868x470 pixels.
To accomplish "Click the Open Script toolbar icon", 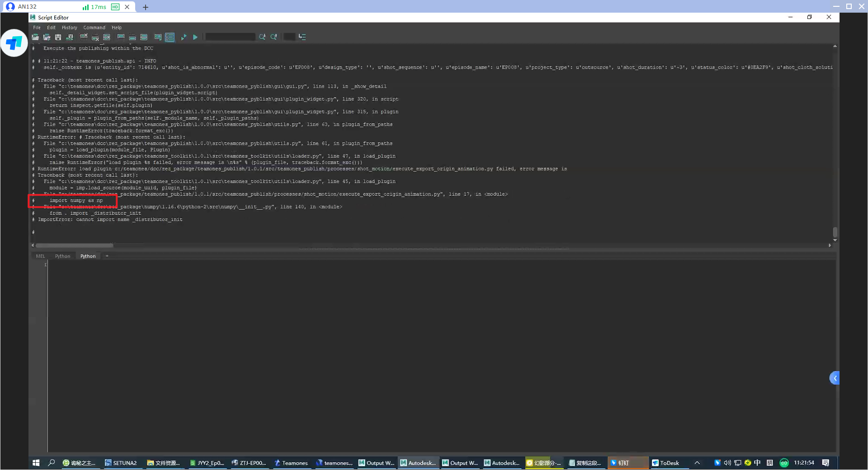I will click(35, 37).
